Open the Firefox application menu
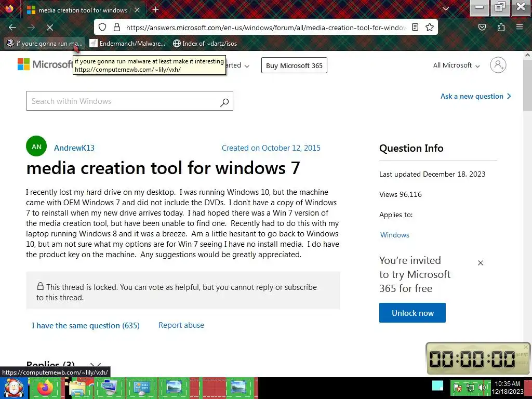Screen dimensions: 532x399 click(x=520, y=27)
